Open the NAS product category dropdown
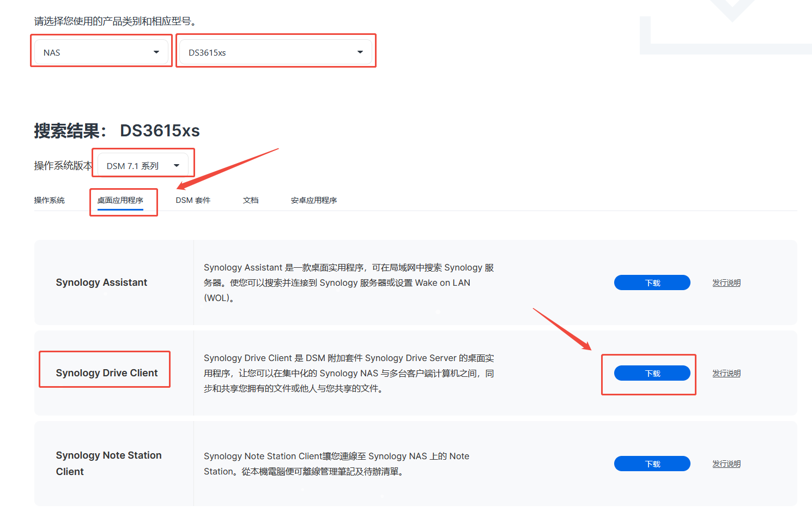This screenshot has height=511, width=812. point(101,52)
